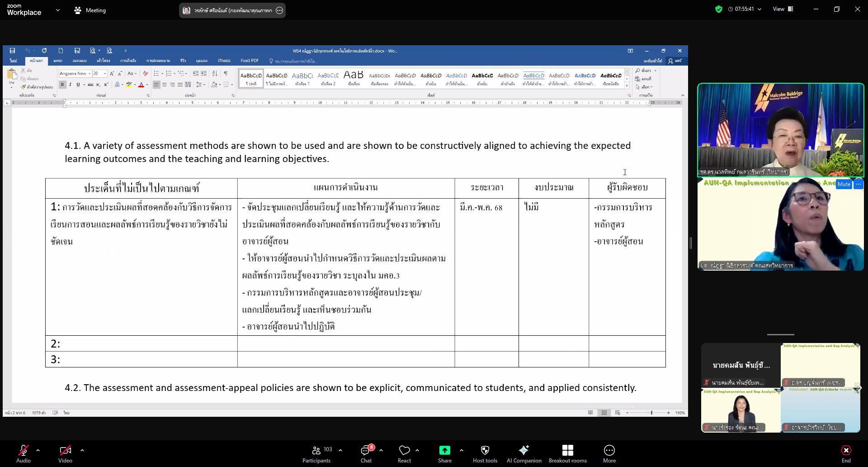
Task: Click the Clear formatting eraser icon
Action: pos(146,73)
